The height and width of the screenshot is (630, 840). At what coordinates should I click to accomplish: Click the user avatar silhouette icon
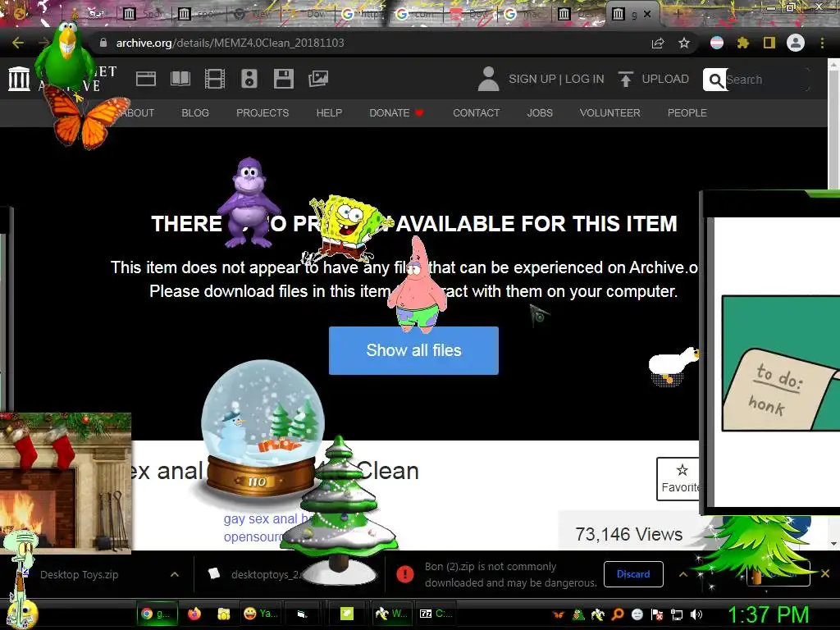point(488,79)
